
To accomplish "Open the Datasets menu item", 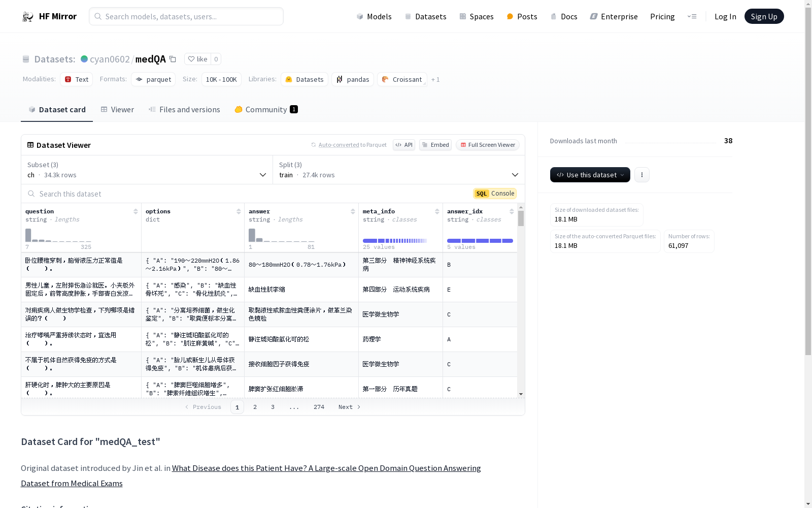I will point(425,16).
